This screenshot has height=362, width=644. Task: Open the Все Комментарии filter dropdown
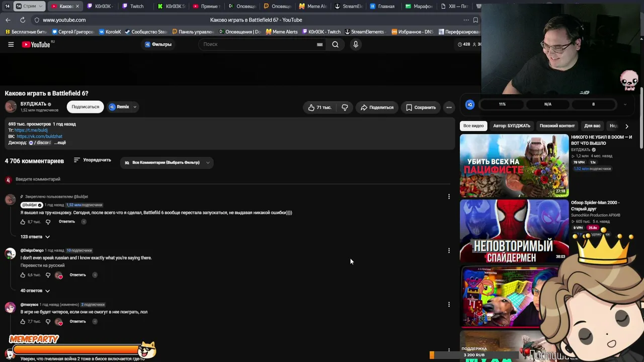pyautogui.click(x=167, y=162)
